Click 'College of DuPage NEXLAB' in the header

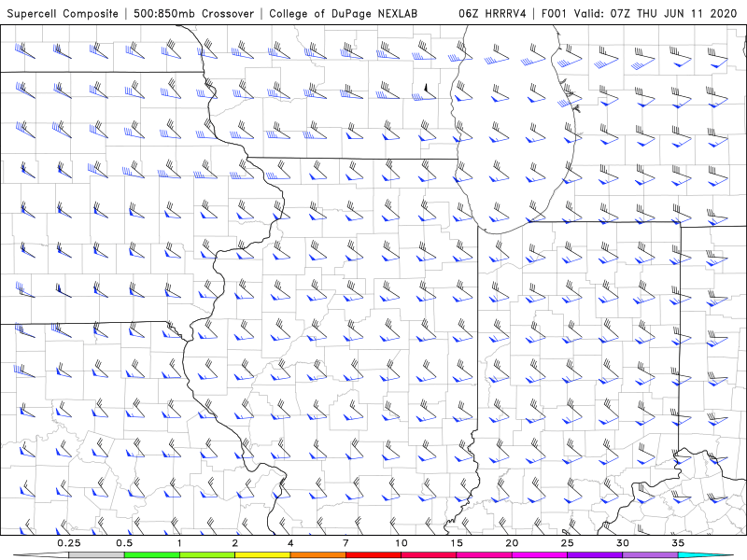point(343,13)
